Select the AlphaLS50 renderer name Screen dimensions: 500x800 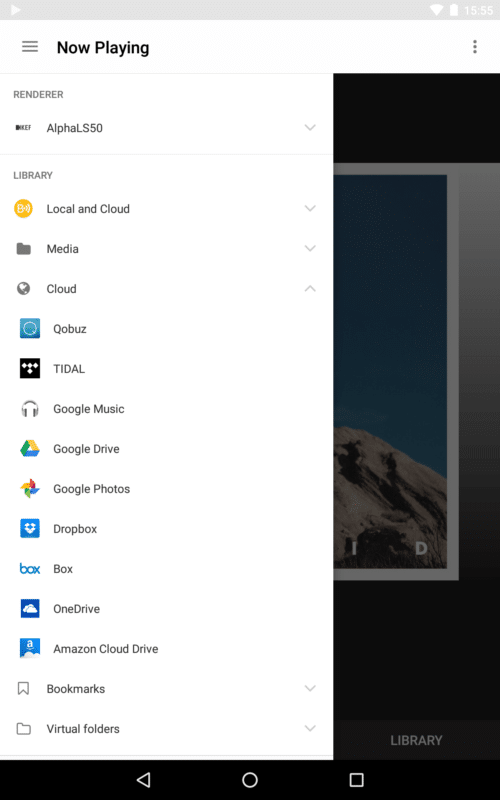(74, 128)
